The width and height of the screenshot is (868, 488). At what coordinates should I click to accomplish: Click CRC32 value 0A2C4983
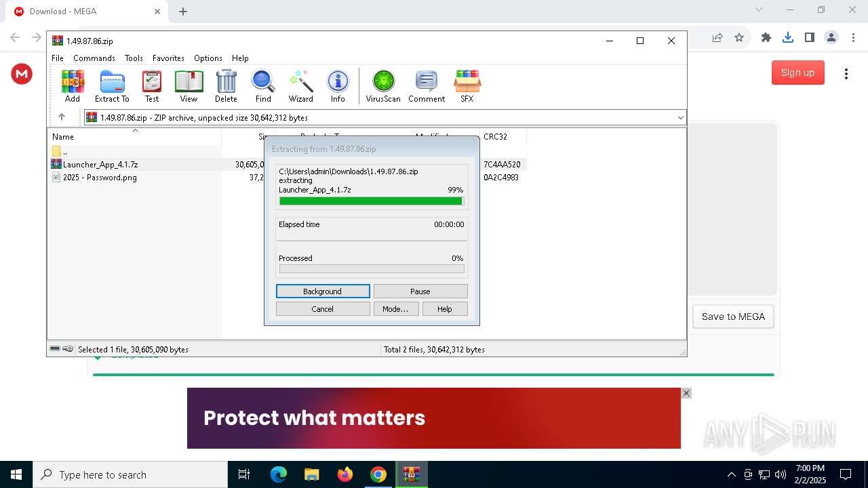501,178
